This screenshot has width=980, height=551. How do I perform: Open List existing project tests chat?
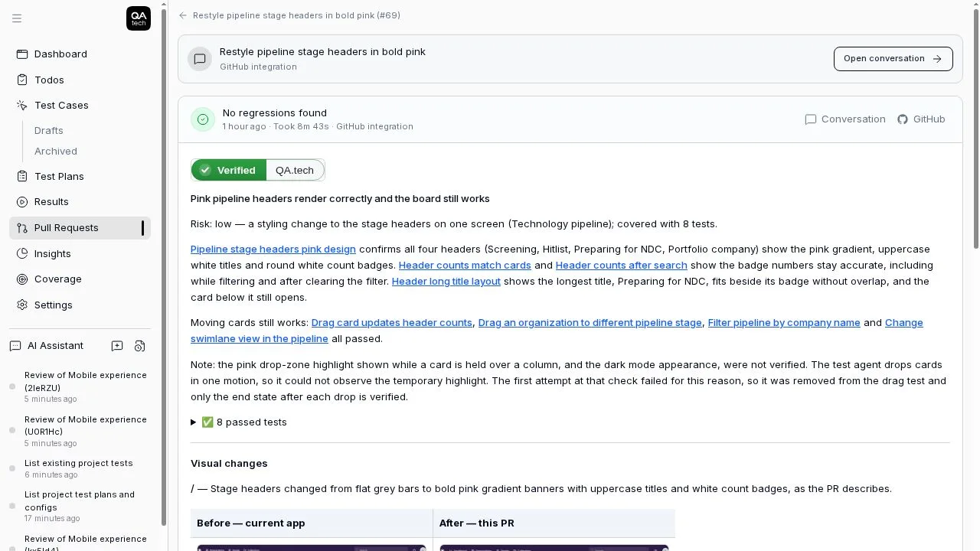pyautogui.click(x=80, y=468)
